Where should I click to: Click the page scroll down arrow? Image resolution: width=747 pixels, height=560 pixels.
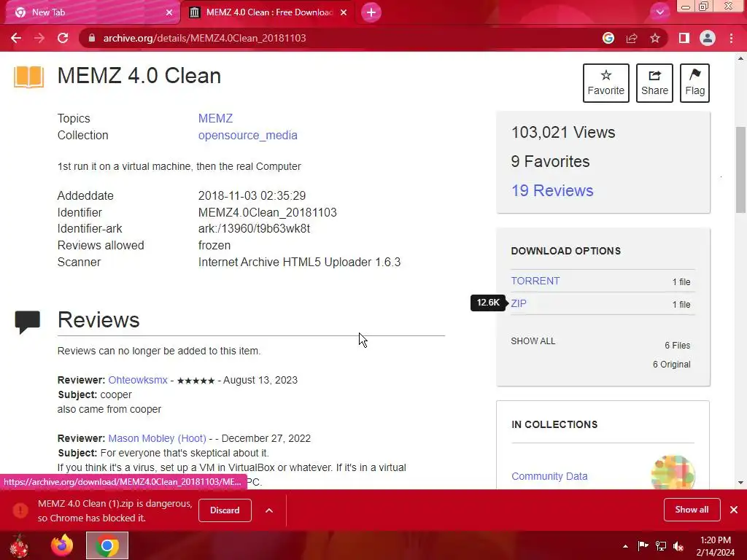point(740,483)
